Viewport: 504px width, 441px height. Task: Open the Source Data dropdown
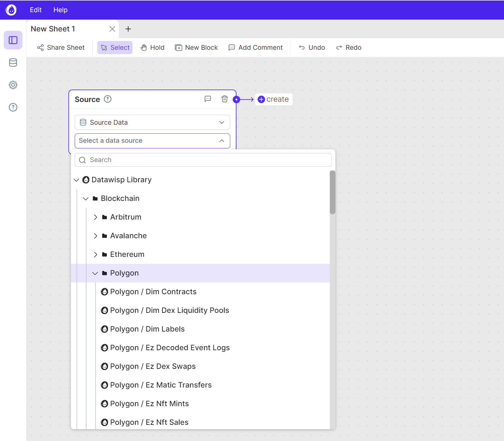152,122
